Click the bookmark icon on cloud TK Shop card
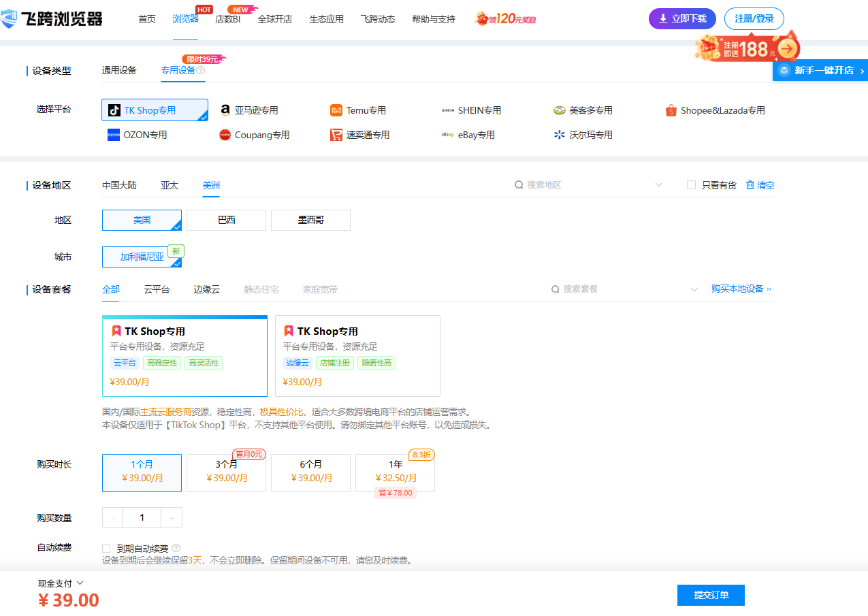The width and height of the screenshot is (868, 616). tap(116, 331)
